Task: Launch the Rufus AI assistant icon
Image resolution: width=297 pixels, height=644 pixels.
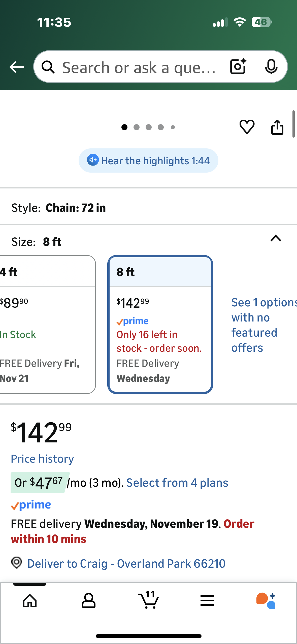Action: (x=266, y=601)
